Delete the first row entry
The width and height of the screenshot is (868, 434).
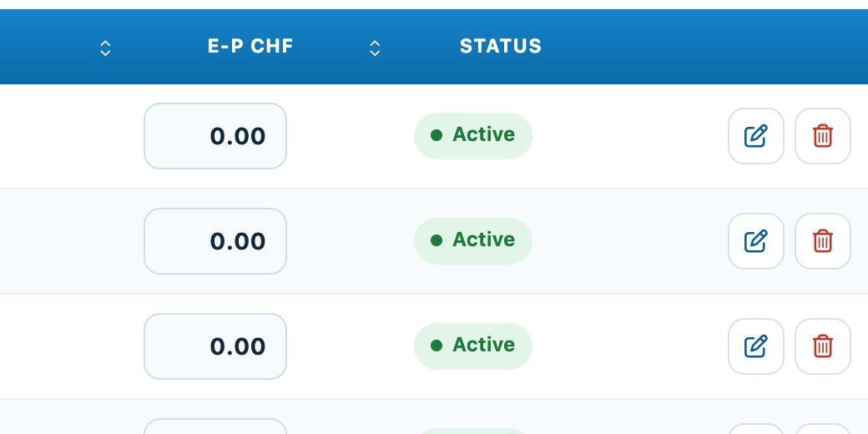823,136
